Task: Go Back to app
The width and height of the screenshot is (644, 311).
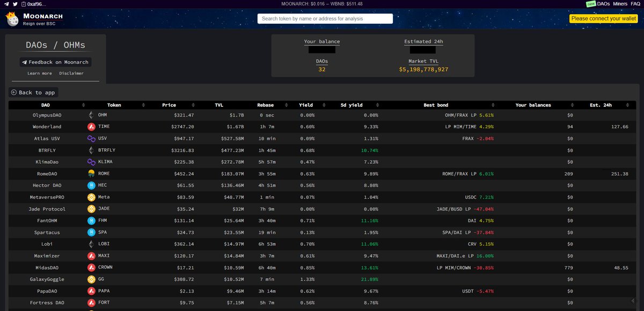Action: click(x=33, y=92)
